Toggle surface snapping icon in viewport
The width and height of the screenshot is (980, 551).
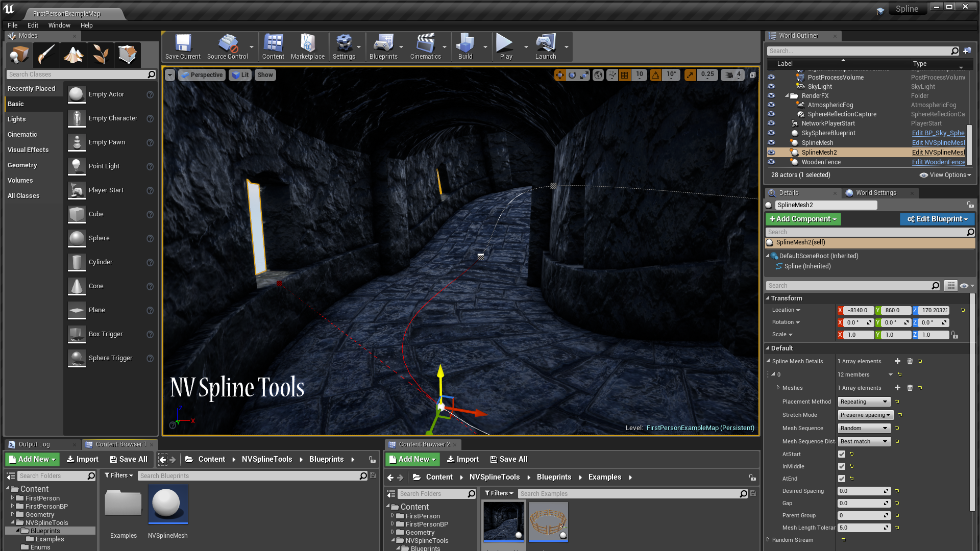click(612, 75)
